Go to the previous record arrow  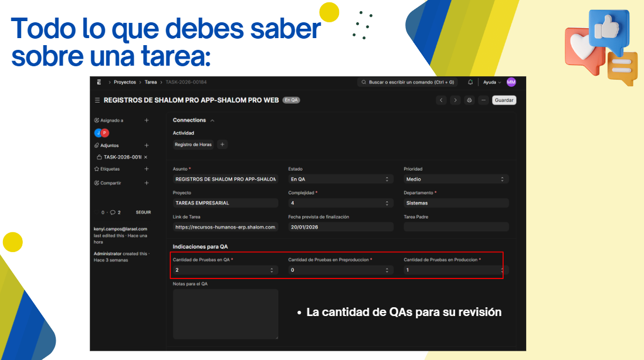(442, 100)
